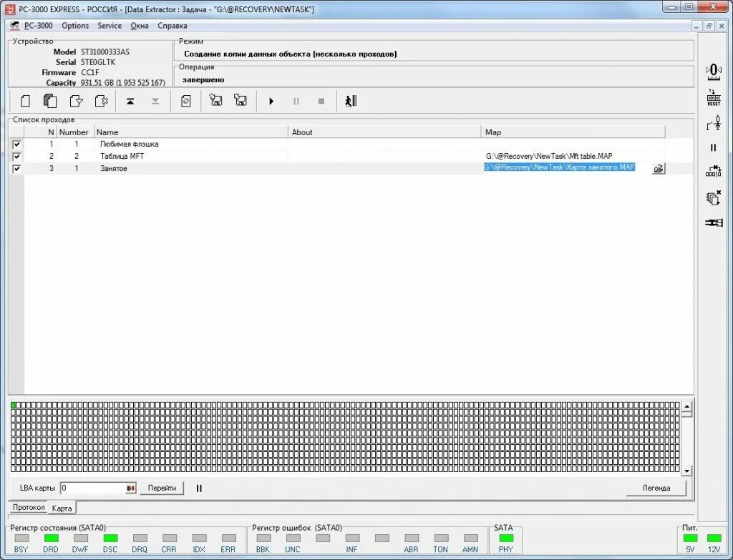Uncheck the Любимая флэшка pass checkbox
The width and height of the screenshot is (733, 560).
pyautogui.click(x=17, y=144)
